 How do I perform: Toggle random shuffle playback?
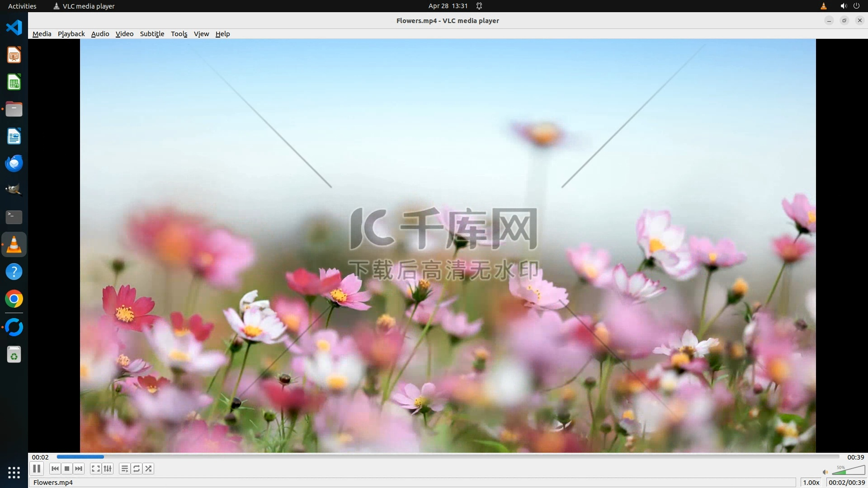[x=148, y=469]
